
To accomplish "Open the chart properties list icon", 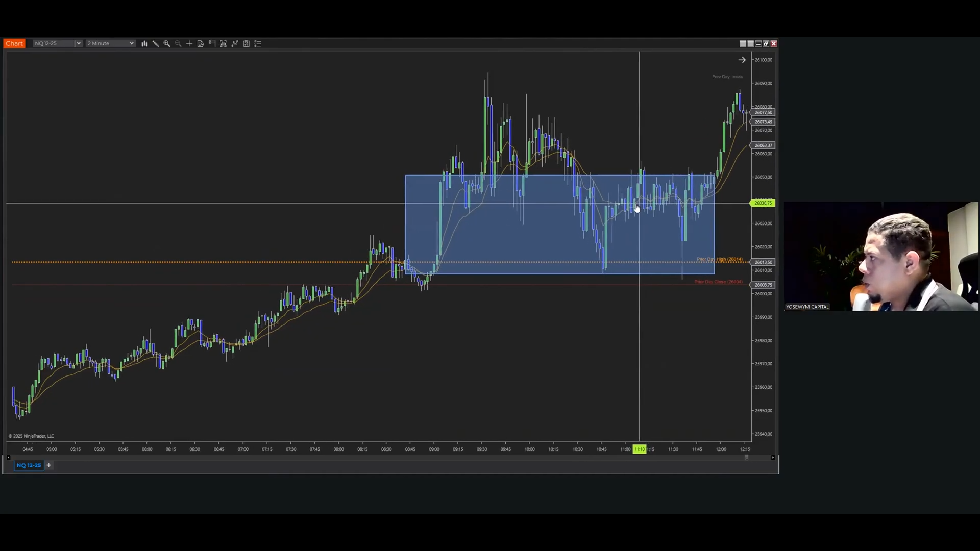I will (258, 44).
